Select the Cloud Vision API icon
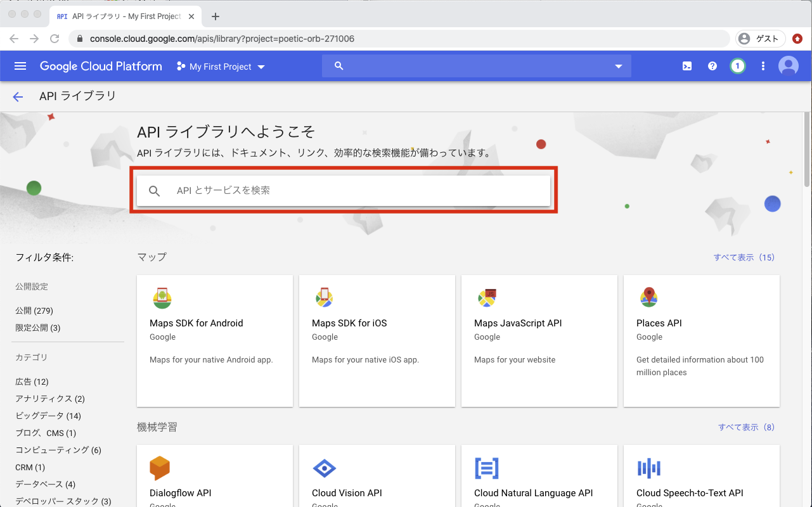812x507 pixels. click(x=325, y=468)
